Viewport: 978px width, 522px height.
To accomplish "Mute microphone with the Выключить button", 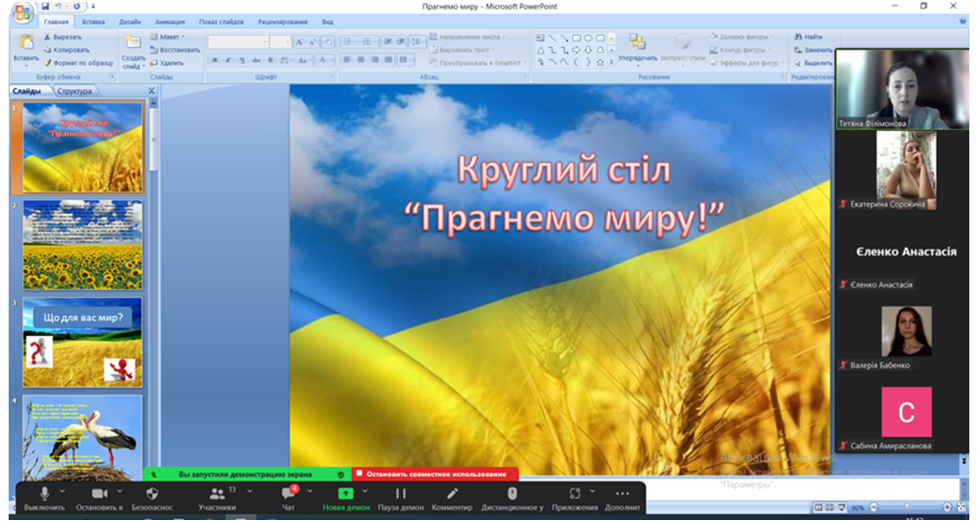I will 44,494.
